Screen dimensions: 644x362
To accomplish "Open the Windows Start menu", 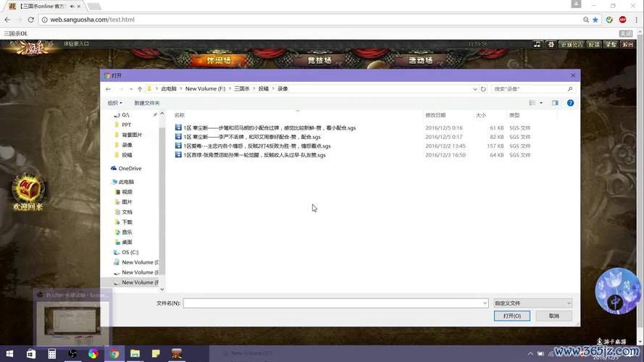I will coord(9,354).
